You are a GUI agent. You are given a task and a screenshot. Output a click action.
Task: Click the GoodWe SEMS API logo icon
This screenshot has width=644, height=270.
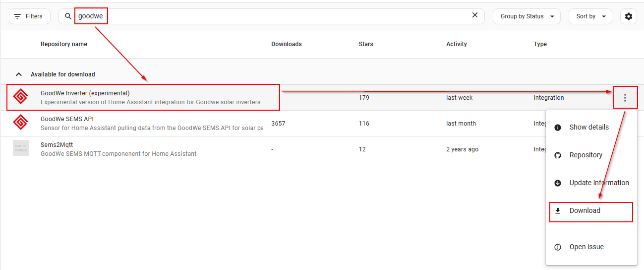click(21, 123)
